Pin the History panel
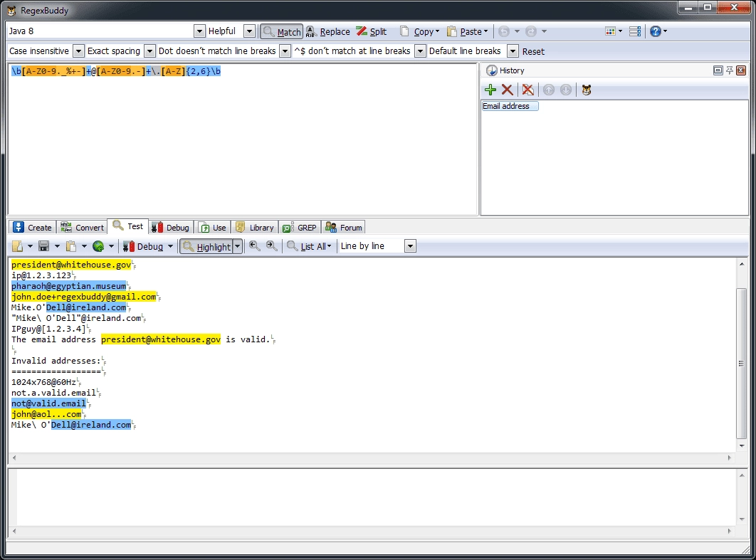 click(730, 70)
